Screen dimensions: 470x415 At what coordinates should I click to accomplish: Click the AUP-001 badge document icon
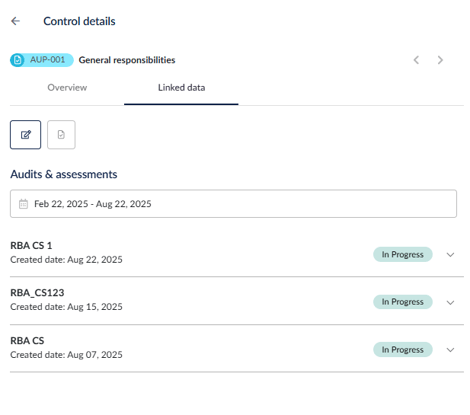click(18, 60)
